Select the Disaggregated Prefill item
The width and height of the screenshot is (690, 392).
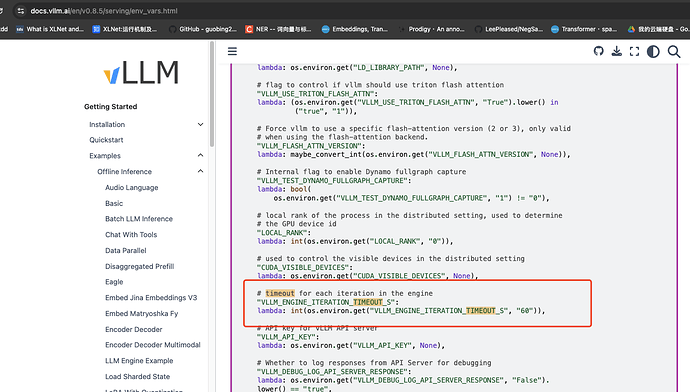[139, 266]
